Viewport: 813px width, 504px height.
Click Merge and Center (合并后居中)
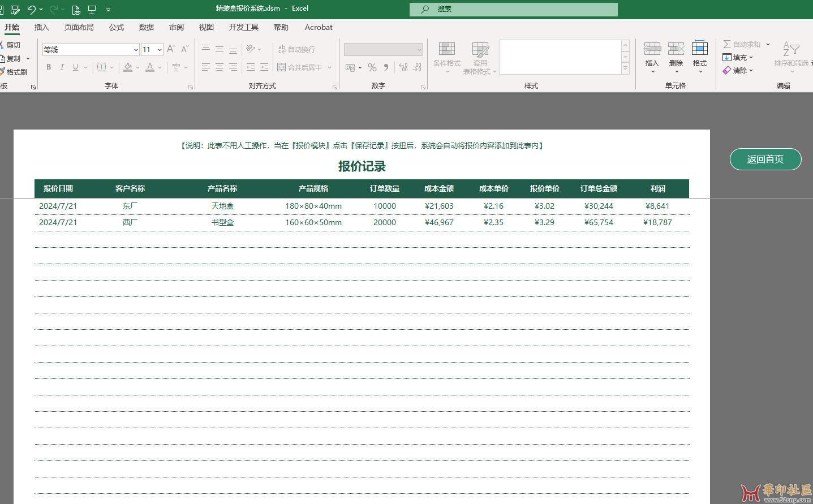click(x=300, y=67)
